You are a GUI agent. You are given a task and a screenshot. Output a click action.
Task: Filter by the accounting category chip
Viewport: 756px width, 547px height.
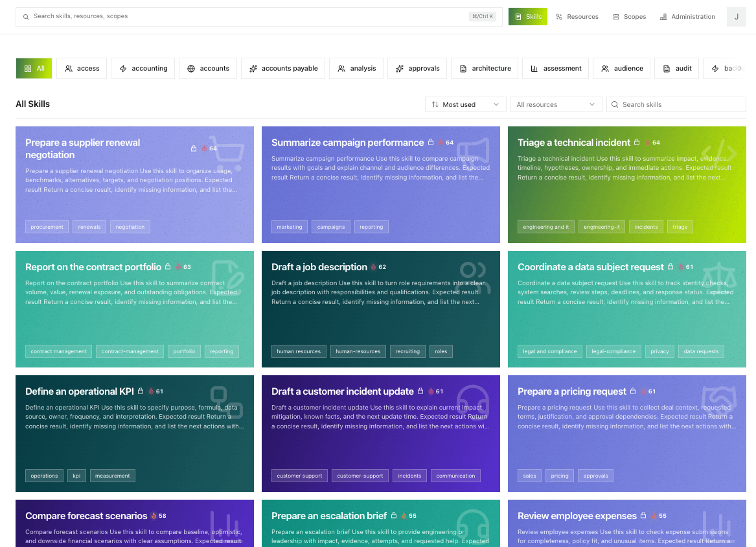(x=143, y=69)
